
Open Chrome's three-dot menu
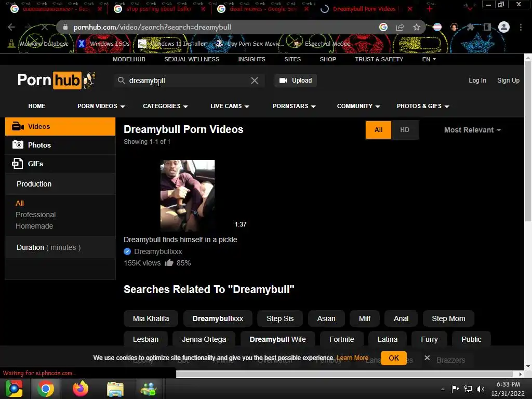coord(521,27)
